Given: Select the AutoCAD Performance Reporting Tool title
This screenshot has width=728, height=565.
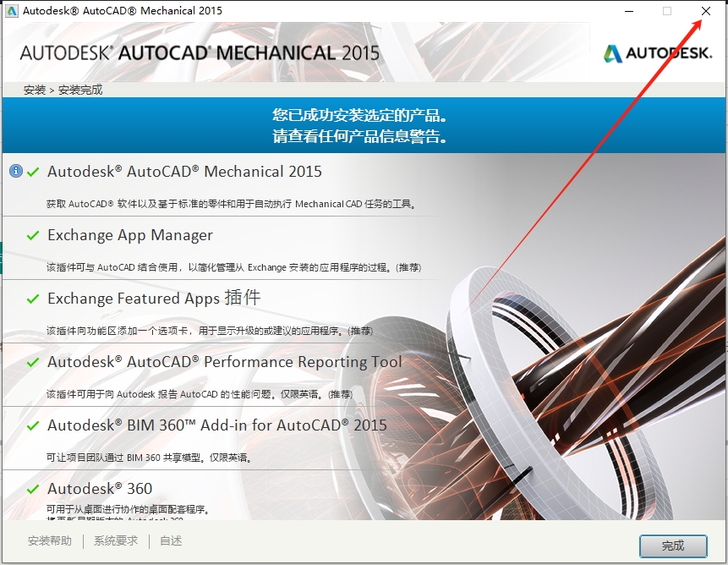Looking at the screenshot, I should click(x=224, y=362).
